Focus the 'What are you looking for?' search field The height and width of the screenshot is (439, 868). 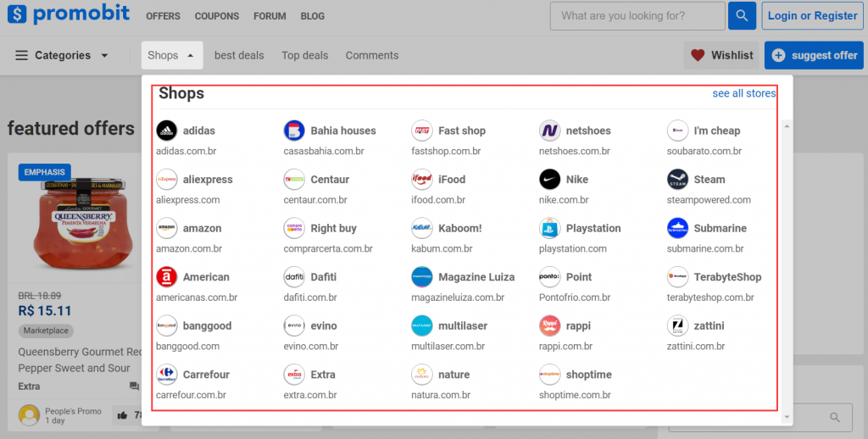point(637,15)
